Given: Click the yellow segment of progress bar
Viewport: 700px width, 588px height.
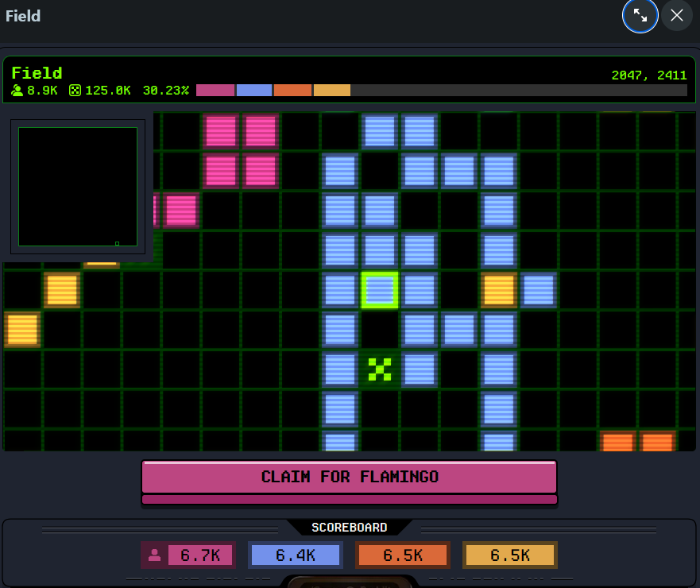Looking at the screenshot, I should [x=332, y=91].
